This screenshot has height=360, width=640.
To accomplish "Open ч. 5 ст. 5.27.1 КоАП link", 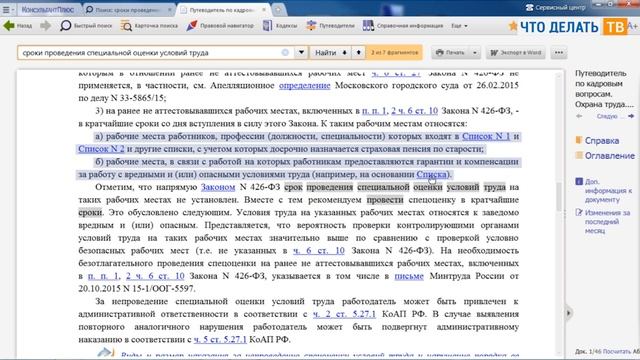I will (220, 339).
